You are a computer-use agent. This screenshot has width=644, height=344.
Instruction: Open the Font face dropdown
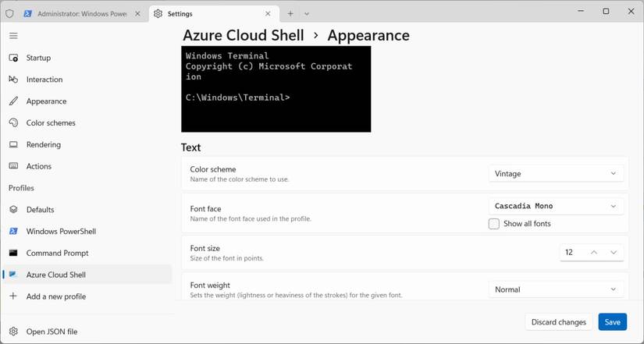click(x=556, y=206)
